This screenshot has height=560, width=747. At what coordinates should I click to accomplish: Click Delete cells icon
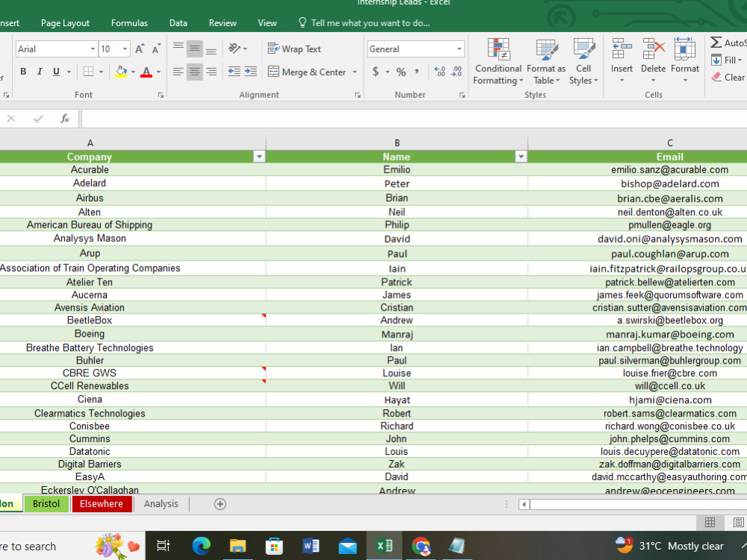pyautogui.click(x=653, y=49)
